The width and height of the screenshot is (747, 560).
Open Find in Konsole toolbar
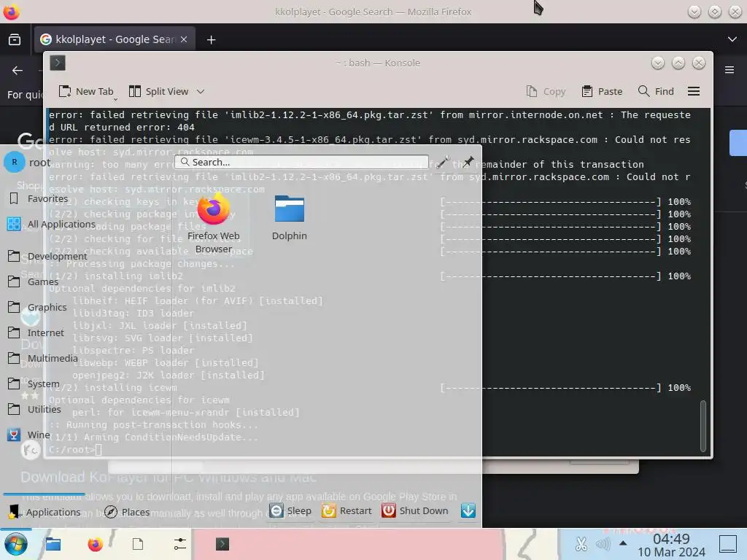point(656,91)
